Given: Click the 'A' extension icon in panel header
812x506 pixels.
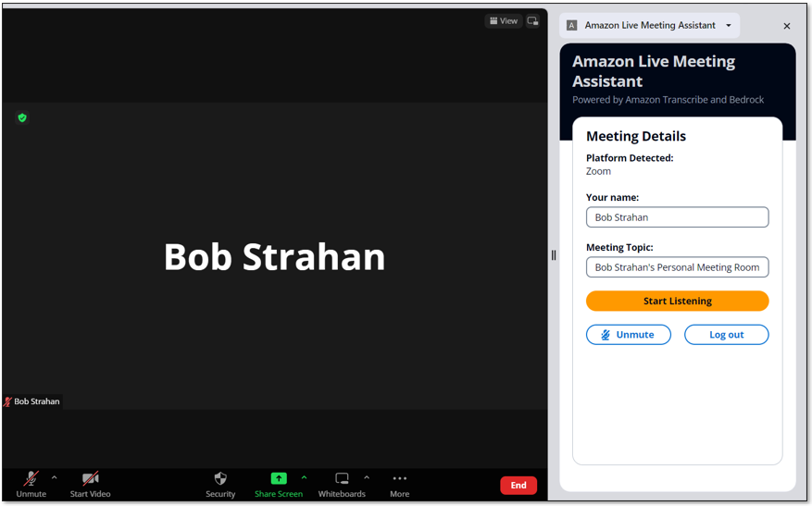Looking at the screenshot, I should click(571, 25).
